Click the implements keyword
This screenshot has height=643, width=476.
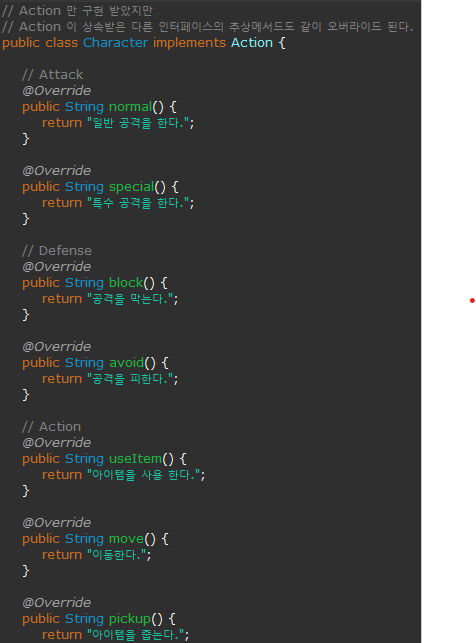(189, 43)
